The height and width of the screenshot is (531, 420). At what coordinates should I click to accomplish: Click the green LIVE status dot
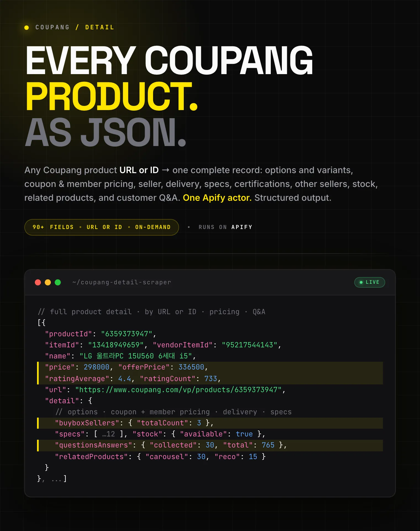click(x=361, y=282)
